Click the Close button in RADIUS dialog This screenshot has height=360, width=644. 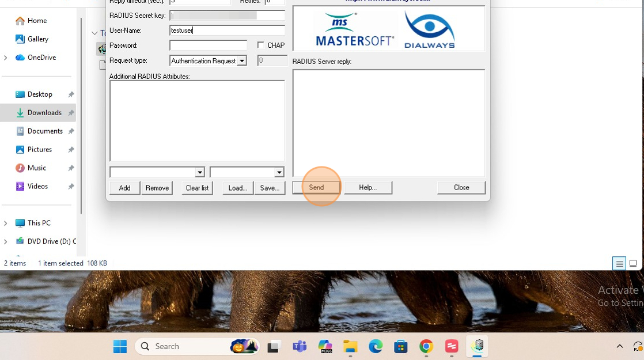tap(461, 188)
